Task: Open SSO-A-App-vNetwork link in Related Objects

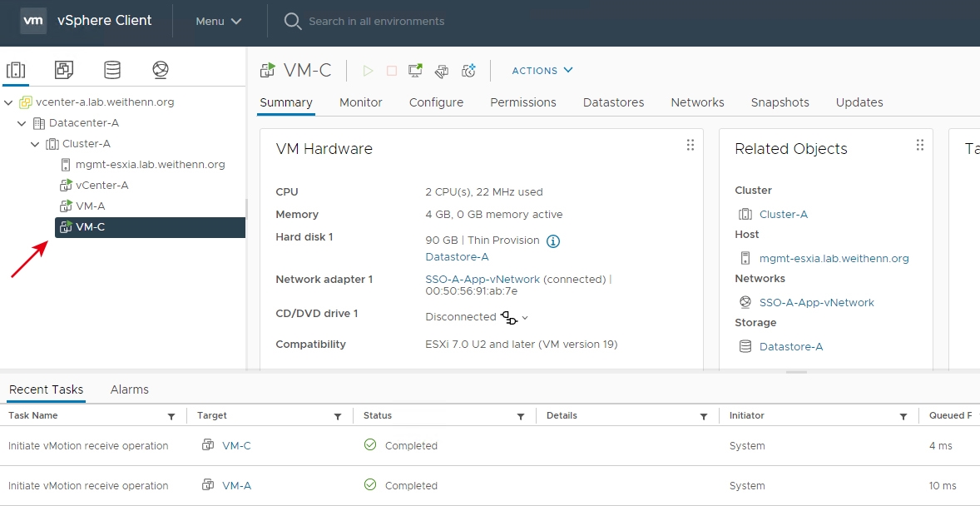Action: [x=817, y=303]
